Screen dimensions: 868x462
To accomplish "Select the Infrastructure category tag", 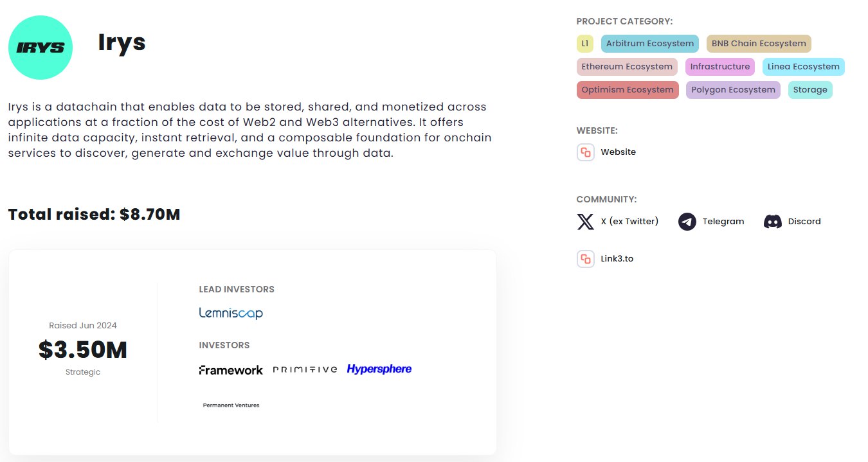I will click(720, 67).
